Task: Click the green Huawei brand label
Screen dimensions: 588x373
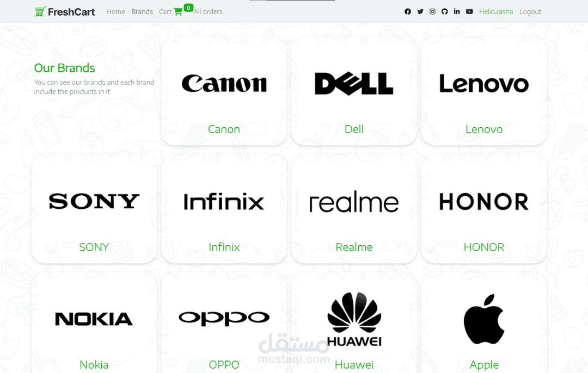Action: (354, 365)
